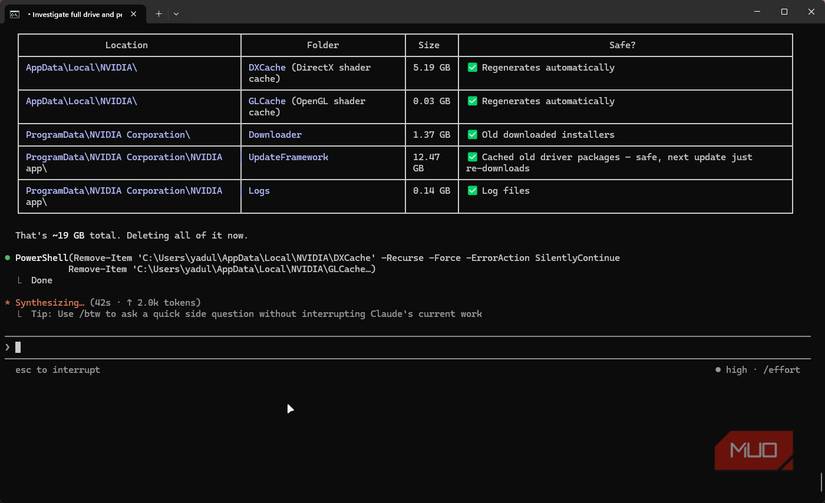Click the UpdateFramework folder link
This screenshot has width=825, height=503.
tap(288, 157)
